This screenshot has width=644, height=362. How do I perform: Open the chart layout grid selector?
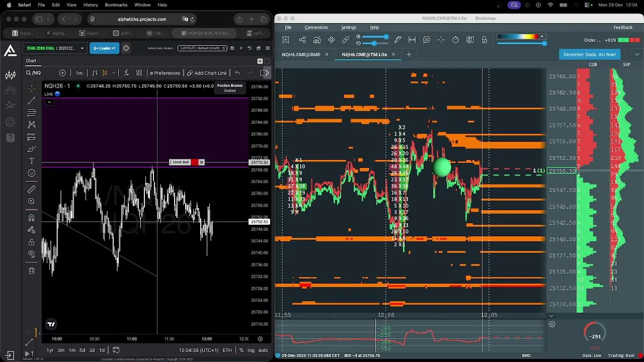[x=139, y=73]
